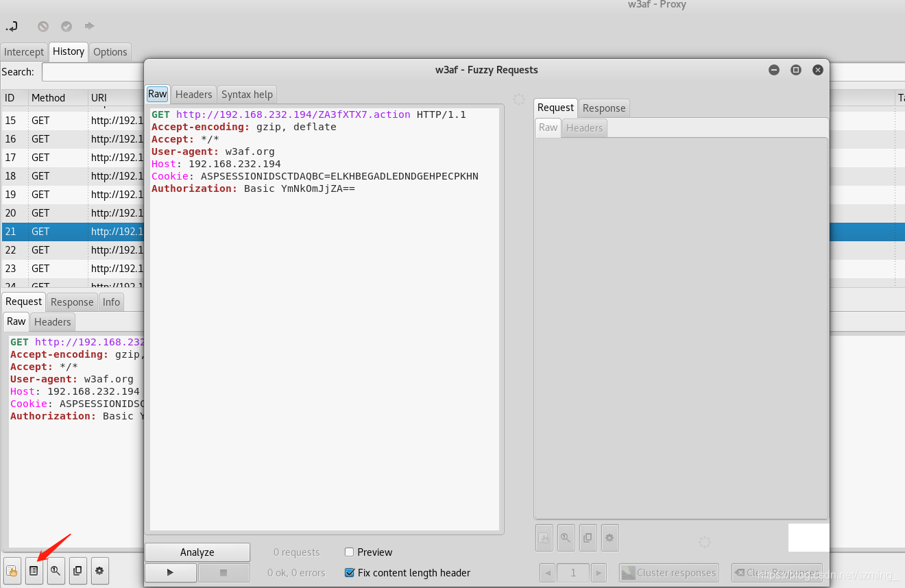Select Raw tab in Proxy lower pane
Image resolution: width=905 pixels, height=588 pixels.
16,321
